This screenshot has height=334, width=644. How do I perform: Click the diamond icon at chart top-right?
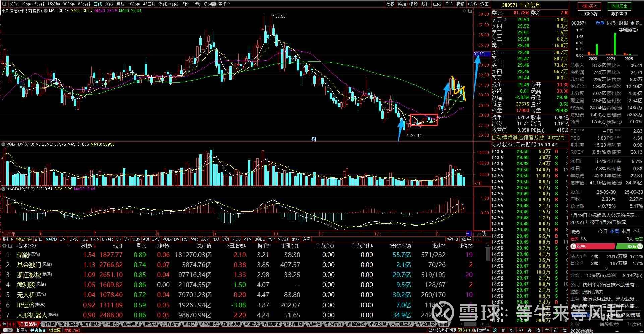pyautogui.click(x=464, y=11)
